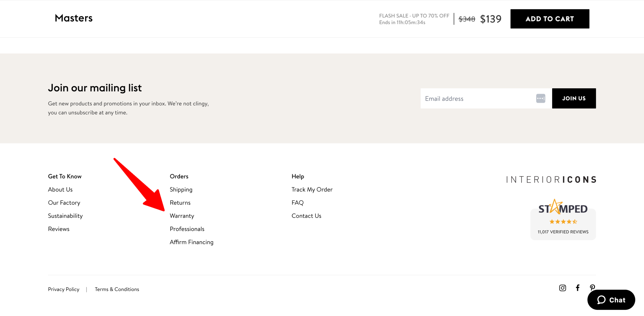Select Track My Order link
This screenshot has width=644, height=316.
tap(312, 189)
